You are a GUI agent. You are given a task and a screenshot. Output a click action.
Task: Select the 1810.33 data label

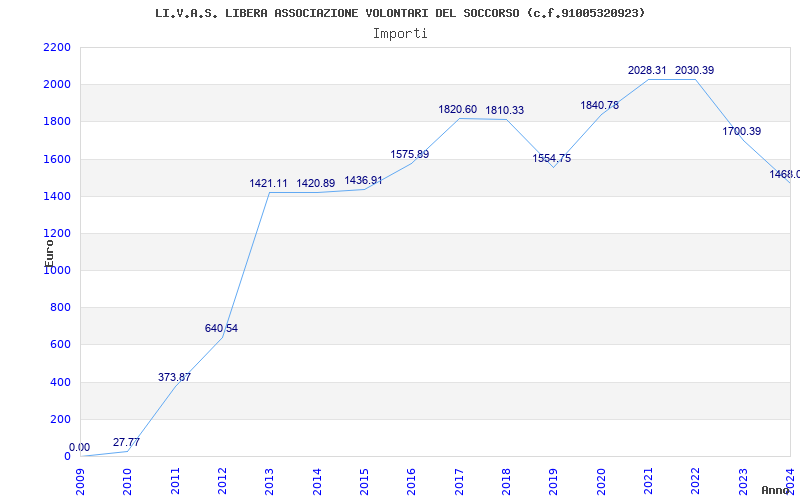pos(505,110)
